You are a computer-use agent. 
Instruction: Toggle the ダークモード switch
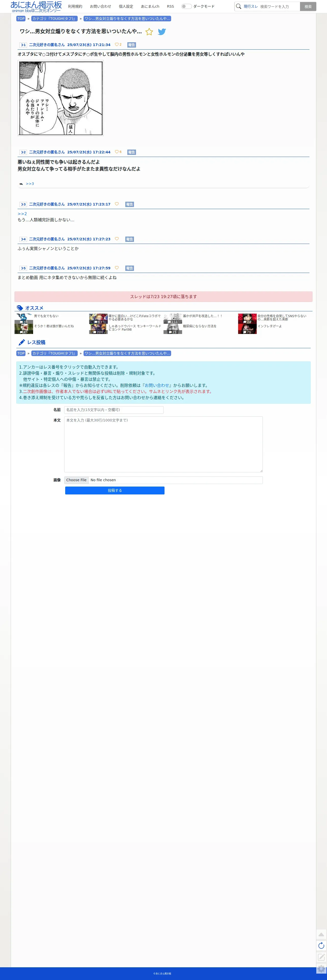pyautogui.click(x=186, y=6)
